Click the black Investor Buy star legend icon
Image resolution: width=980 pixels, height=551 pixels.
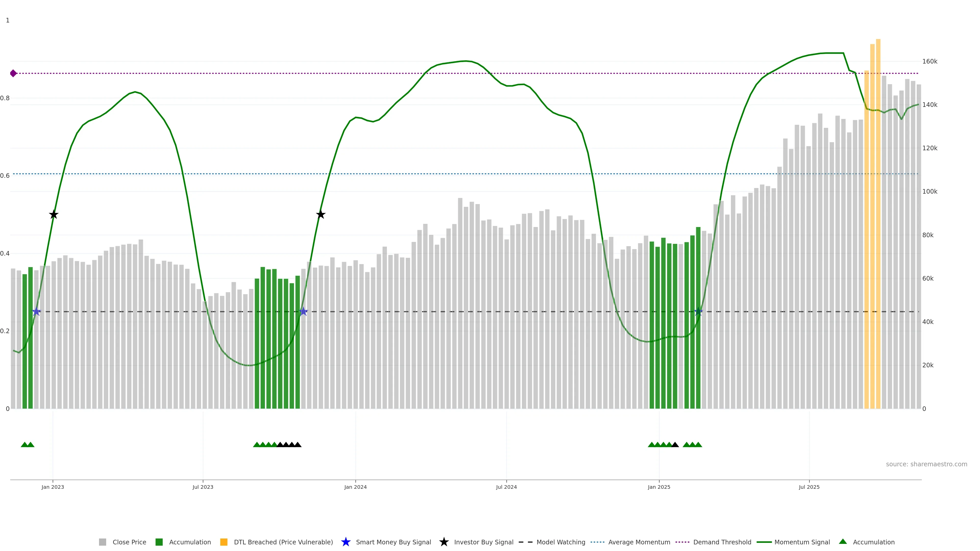(x=444, y=542)
